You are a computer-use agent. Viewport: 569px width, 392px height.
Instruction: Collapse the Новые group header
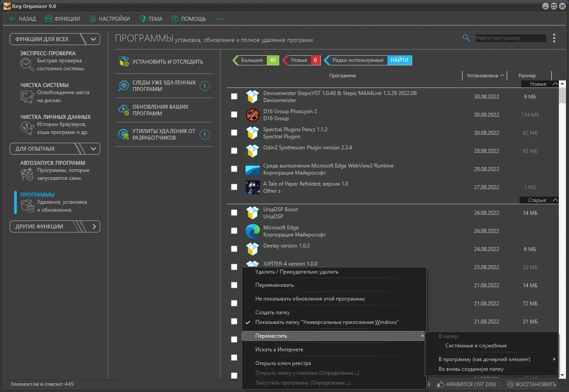tap(555, 84)
